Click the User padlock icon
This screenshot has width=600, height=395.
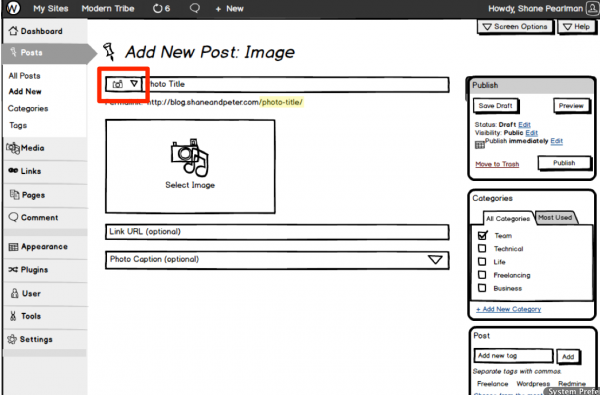pyautogui.click(x=15, y=293)
